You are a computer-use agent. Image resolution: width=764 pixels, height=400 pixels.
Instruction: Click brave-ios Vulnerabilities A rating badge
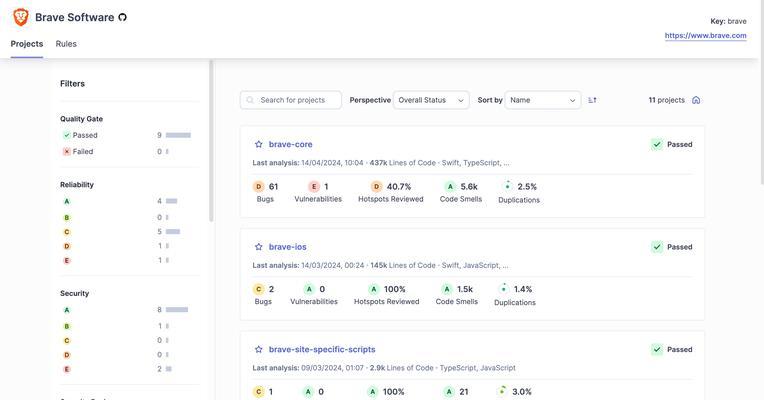[309, 289]
